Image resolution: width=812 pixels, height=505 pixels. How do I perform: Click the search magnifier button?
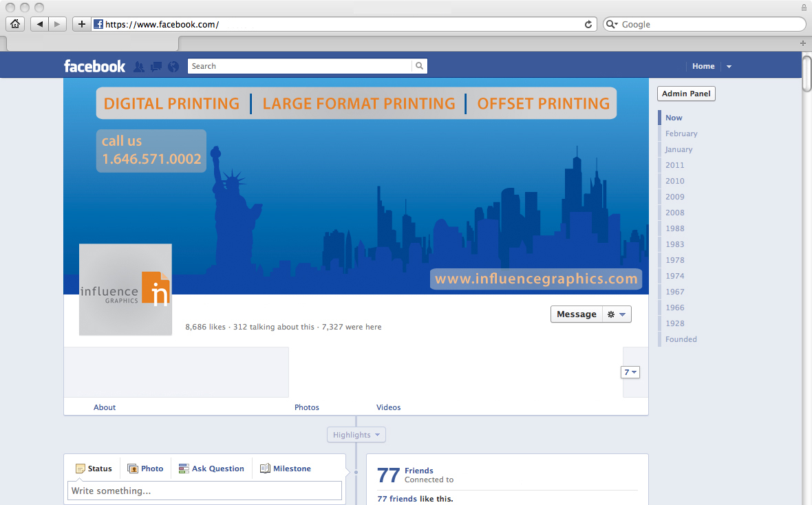coord(420,66)
